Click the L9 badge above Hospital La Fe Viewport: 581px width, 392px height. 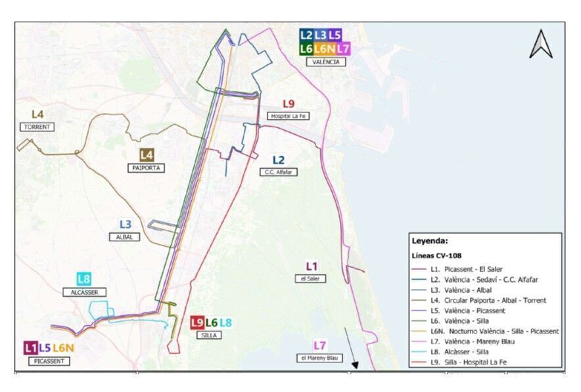pyautogui.click(x=289, y=104)
